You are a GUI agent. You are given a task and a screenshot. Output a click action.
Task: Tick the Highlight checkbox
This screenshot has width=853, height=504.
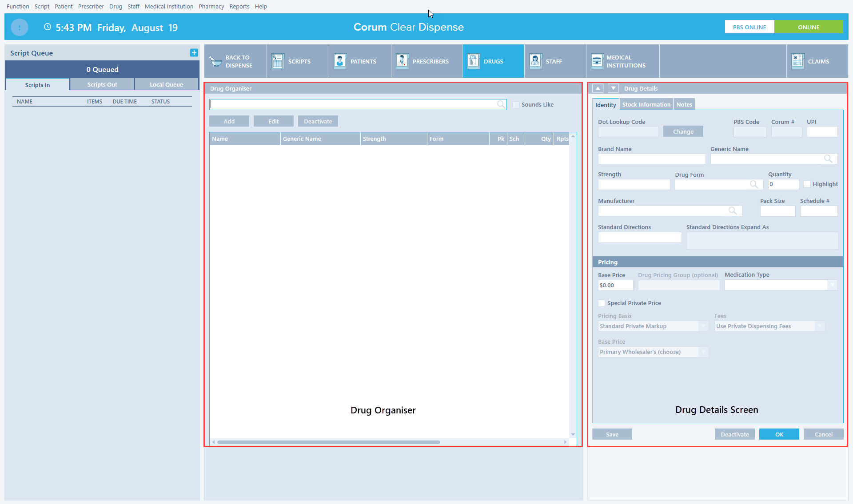point(807,184)
